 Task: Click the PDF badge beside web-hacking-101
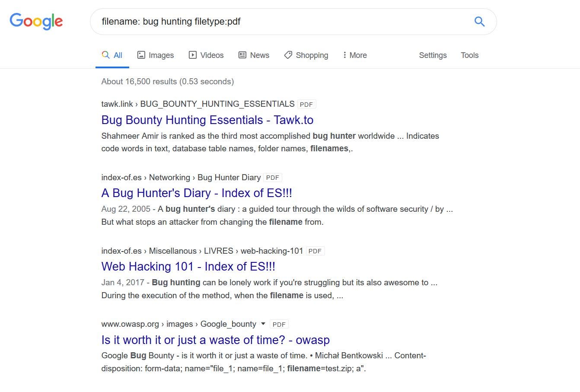tap(315, 251)
